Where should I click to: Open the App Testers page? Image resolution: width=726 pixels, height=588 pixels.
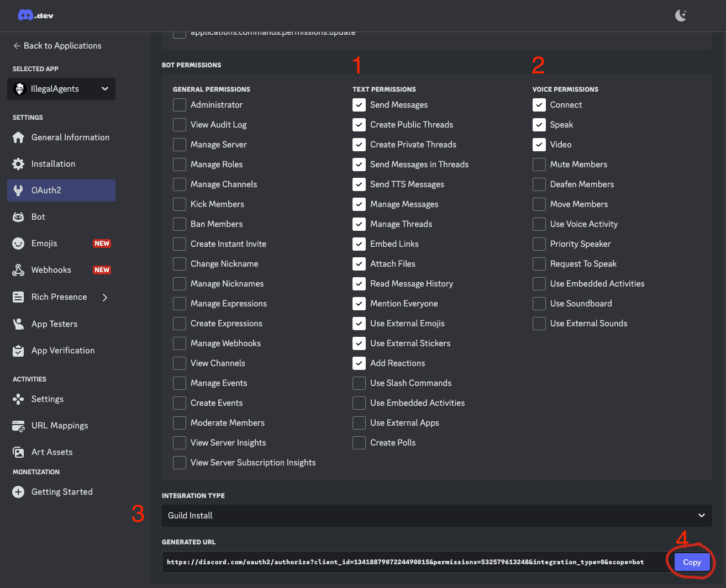pyautogui.click(x=61, y=324)
